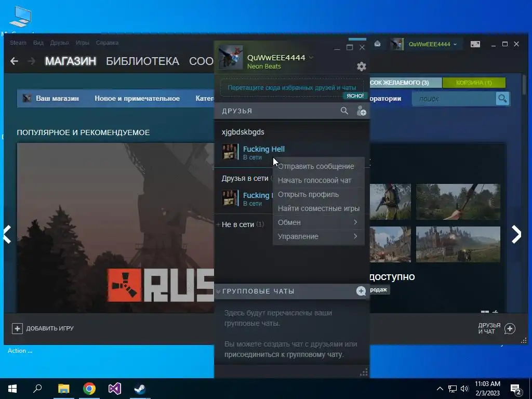
Task: Open soldier with rifle screenshot thumbnail
Action: pyautogui.click(x=390, y=202)
